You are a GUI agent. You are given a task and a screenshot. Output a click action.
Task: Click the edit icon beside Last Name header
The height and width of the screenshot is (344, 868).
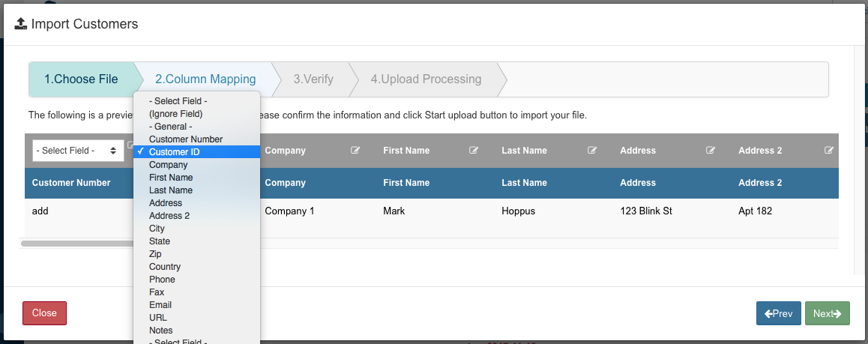tap(592, 151)
